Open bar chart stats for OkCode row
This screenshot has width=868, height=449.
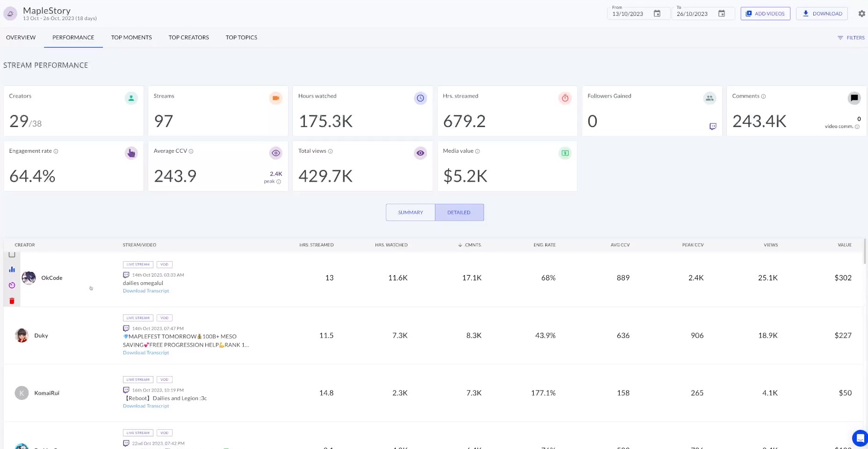click(x=12, y=269)
